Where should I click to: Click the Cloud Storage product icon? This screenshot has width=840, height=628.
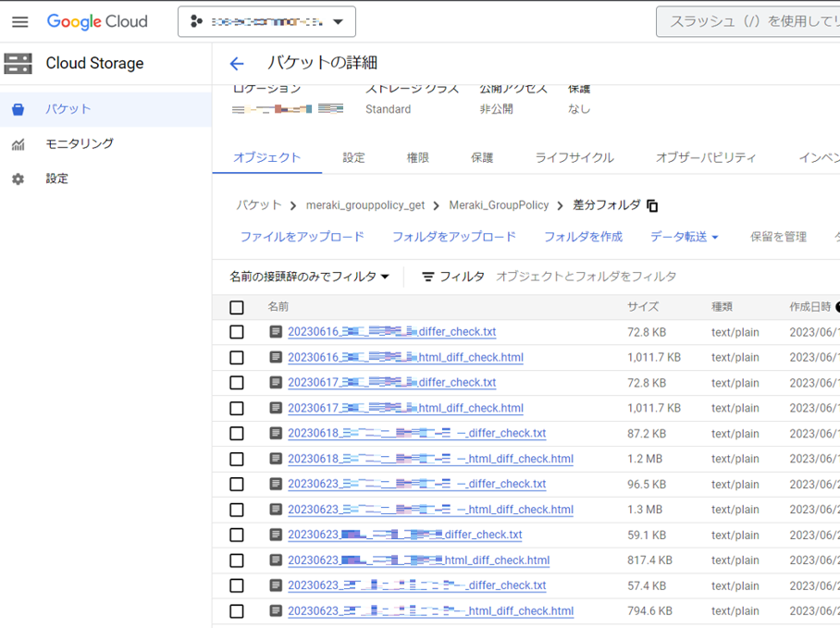tap(18, 63)
